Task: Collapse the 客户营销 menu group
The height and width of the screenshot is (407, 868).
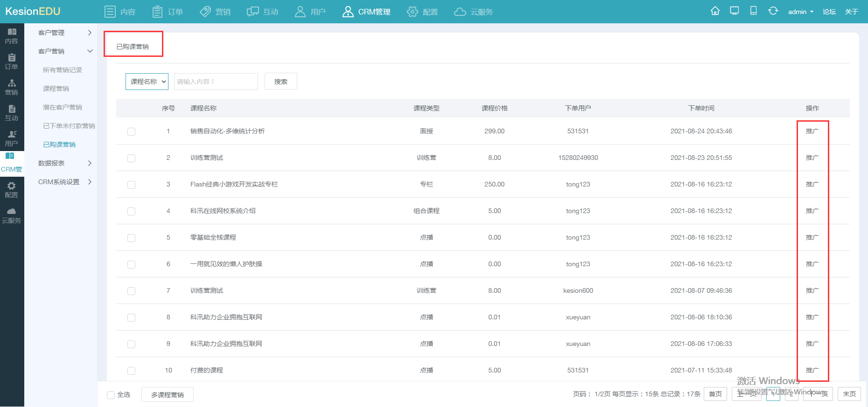Action: pos(65,51)
